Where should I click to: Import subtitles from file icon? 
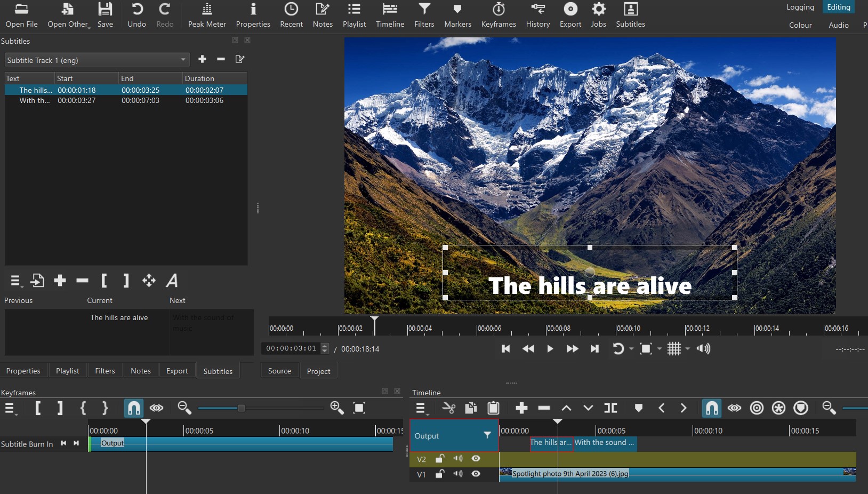tap(37, 281)
